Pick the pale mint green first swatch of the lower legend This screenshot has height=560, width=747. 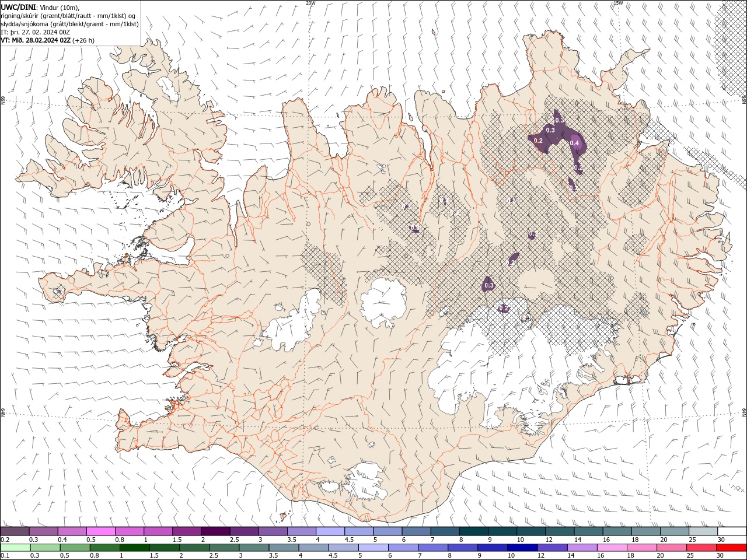coord(15,548)
